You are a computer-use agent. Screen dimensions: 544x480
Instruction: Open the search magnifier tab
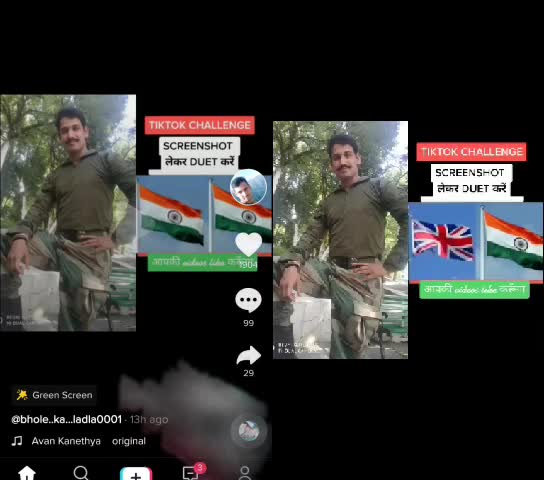pos(82,473)
